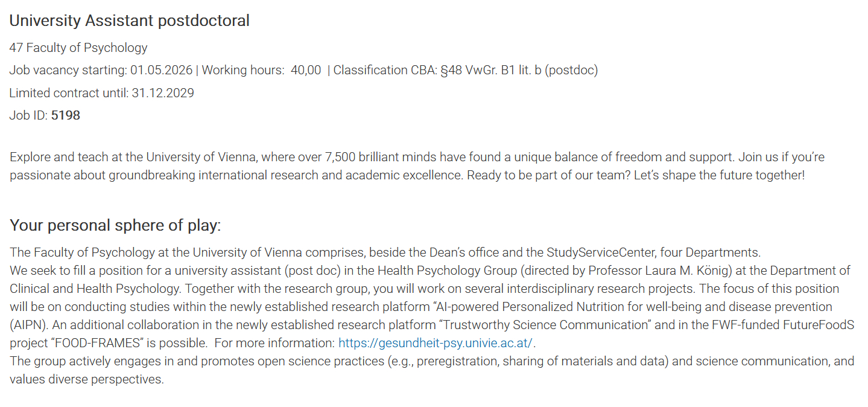The height and width of the screenshot is (407, 868).
Task: Click the job start date 01.05.2026
Action: point(161,70)
